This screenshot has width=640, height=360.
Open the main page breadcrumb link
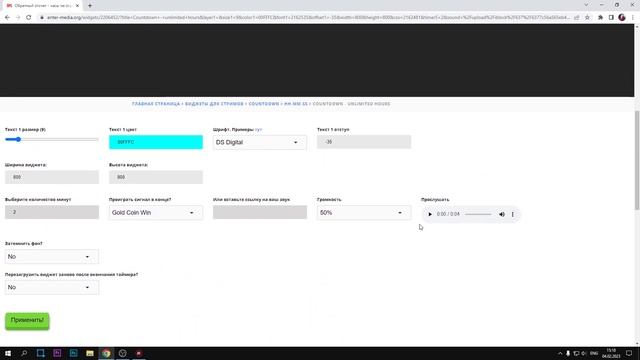click(156, 104)
